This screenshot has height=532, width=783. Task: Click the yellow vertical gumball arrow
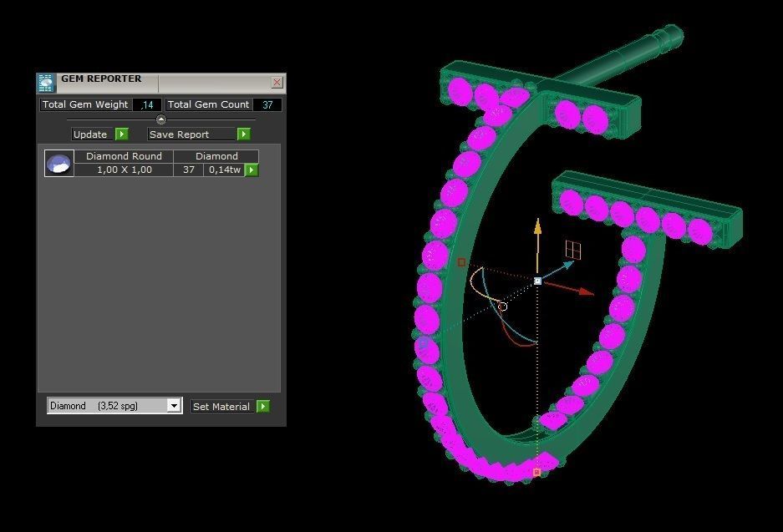(537, 227)
